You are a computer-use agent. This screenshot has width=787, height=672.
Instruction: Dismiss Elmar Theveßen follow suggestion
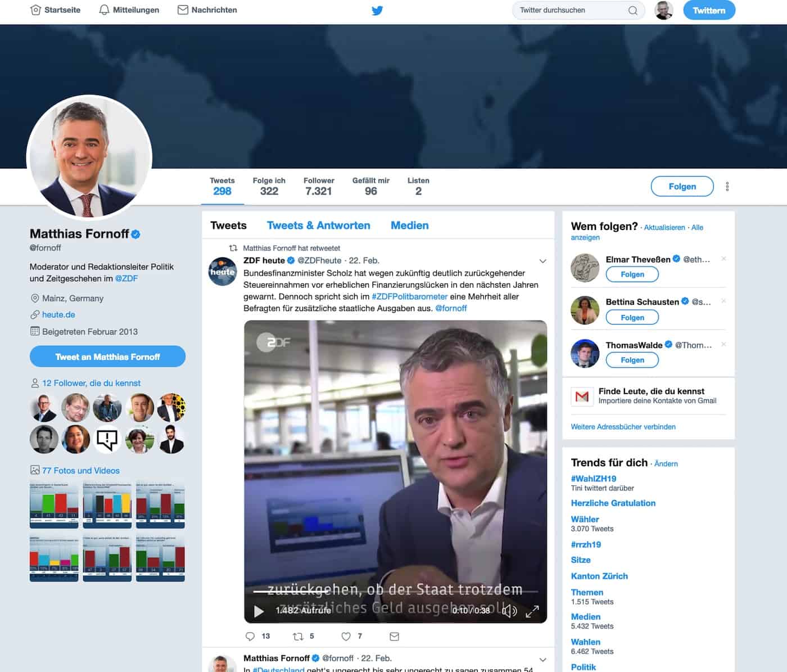tap(723, 259)
